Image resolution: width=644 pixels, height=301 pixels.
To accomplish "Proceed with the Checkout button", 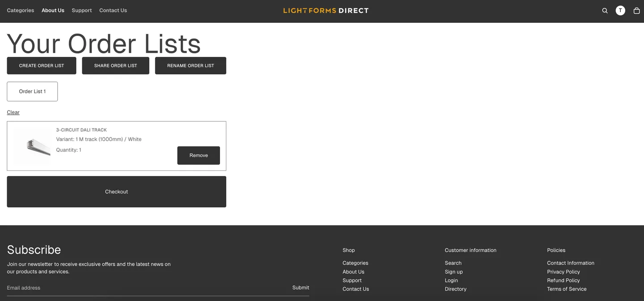I will point(116,192).
